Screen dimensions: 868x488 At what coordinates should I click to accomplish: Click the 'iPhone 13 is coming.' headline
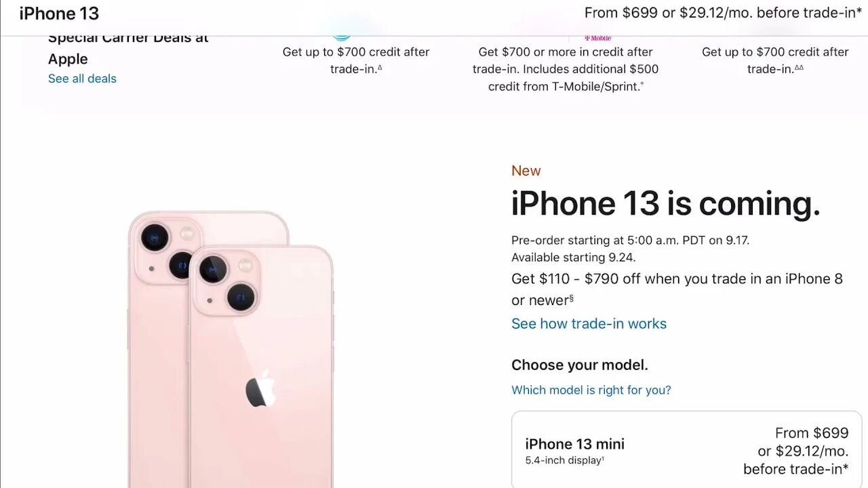(666, 203)
